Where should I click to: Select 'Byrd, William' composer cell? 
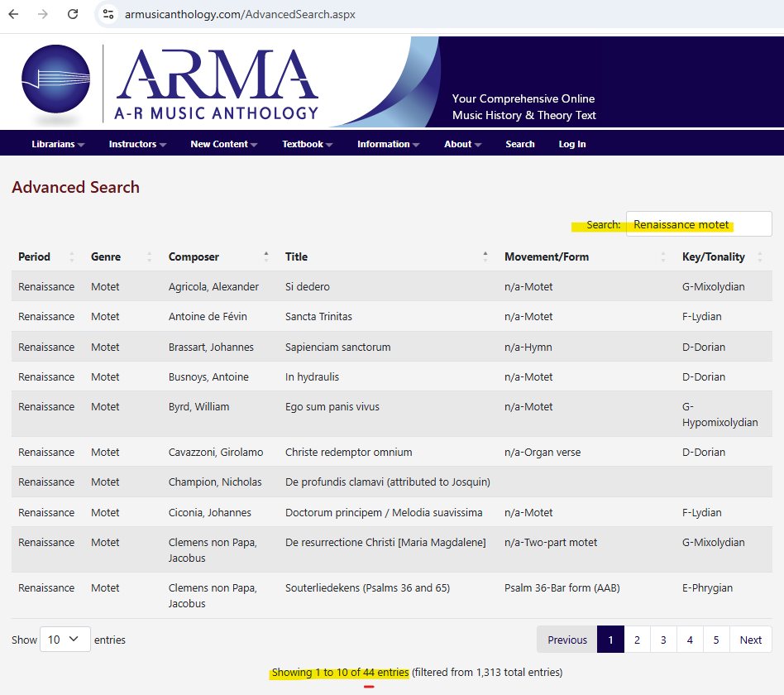pyautogui.click(x=199, y=407)
